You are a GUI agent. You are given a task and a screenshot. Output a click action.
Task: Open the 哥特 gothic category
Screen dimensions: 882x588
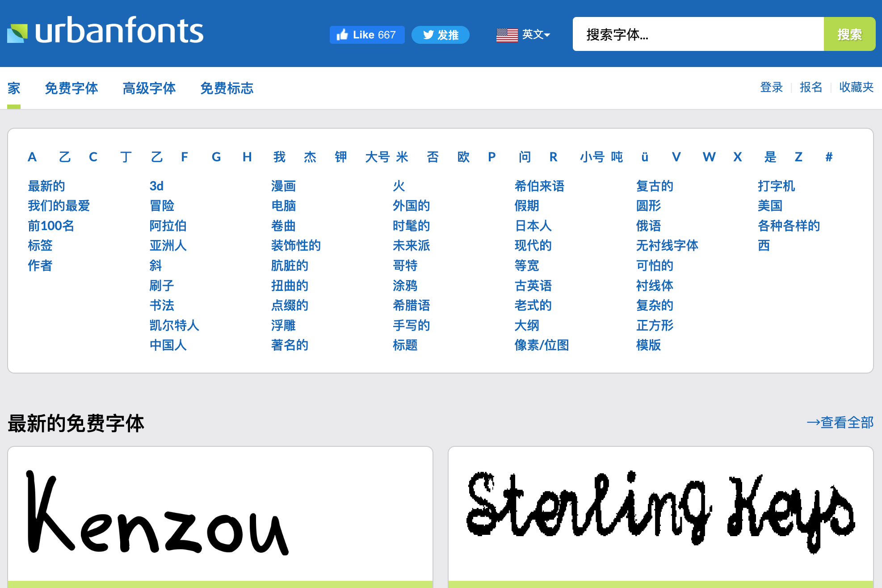[x=405, y=265]
